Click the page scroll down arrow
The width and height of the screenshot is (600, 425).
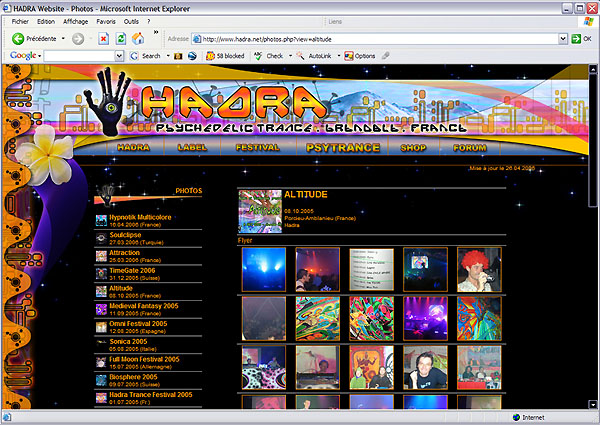tap(593, 404)
